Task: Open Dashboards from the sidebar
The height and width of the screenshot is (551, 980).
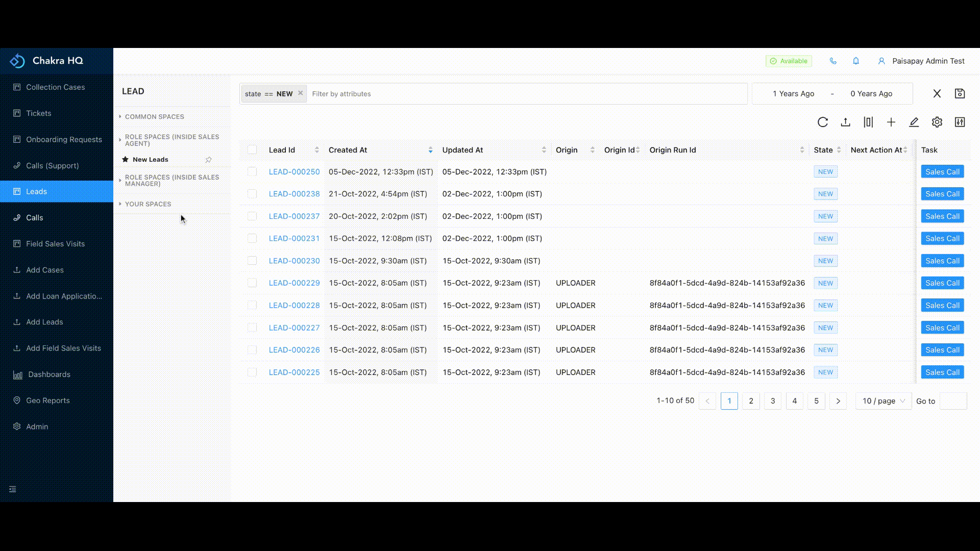Action: [x=49, y=374]
